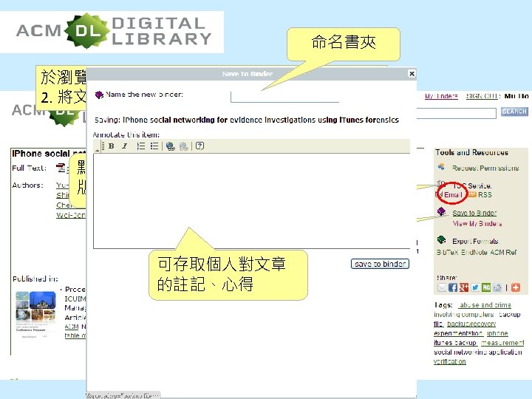Share article on Google Plus

464,287
